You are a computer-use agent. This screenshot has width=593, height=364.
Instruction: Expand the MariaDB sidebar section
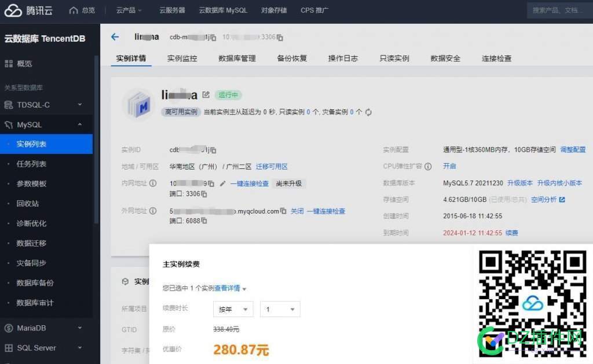(x=80, y=328)
